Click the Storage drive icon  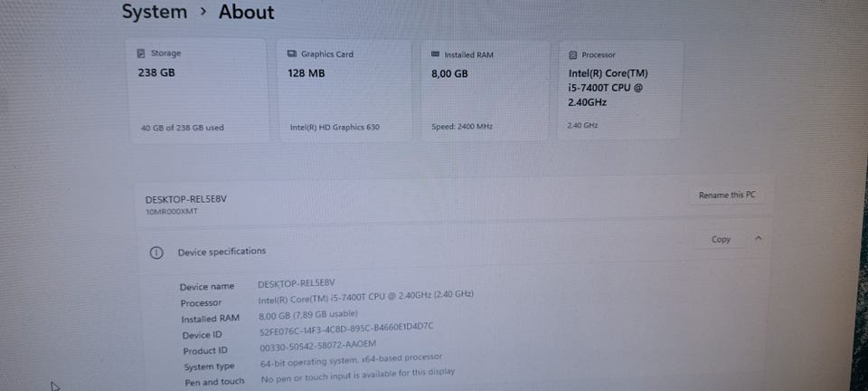pos(141,53)
